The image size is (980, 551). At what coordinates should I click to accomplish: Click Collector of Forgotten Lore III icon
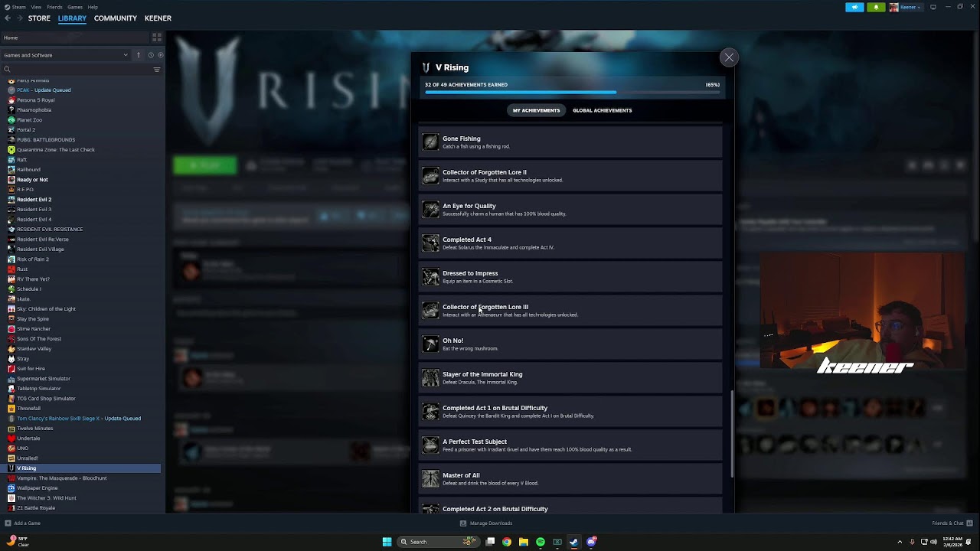431,310
